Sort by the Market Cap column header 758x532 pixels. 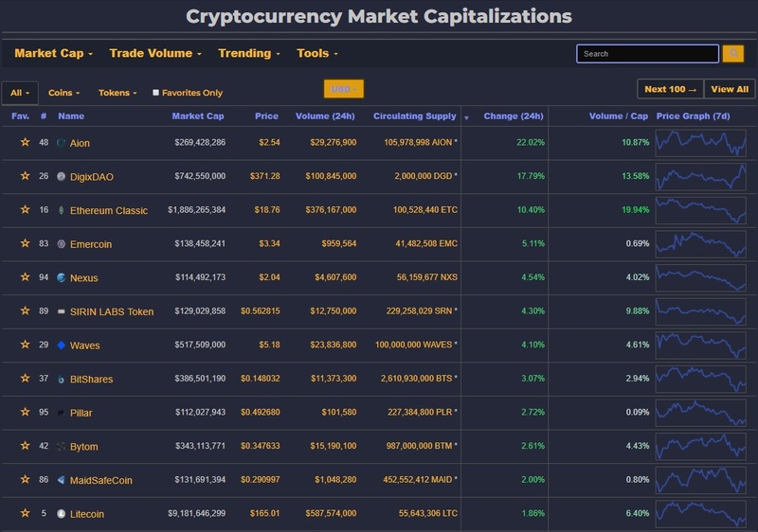tap(198, 115)
